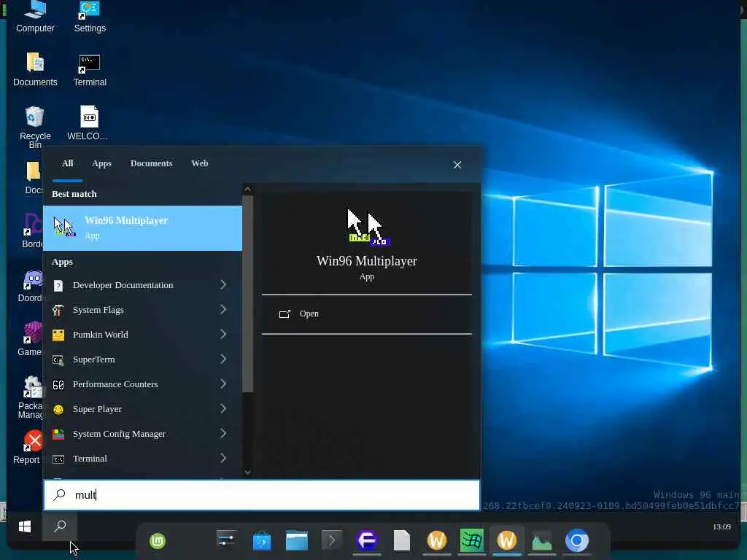Viewport: 747px width, 560px height.
Task: Open the gray arrow terminal dock icon
Action: pos(332,540)
